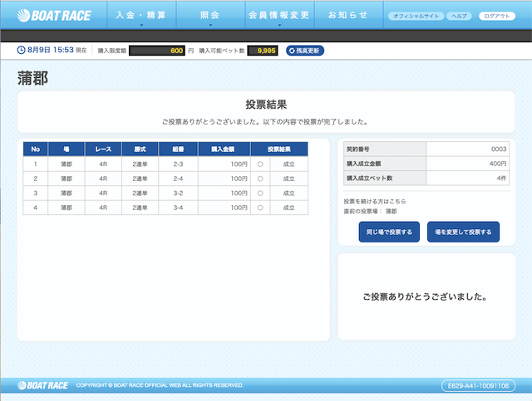The image size is (532, 401).
Task: Select combination 2-3 cell
Action: [178, 164]
